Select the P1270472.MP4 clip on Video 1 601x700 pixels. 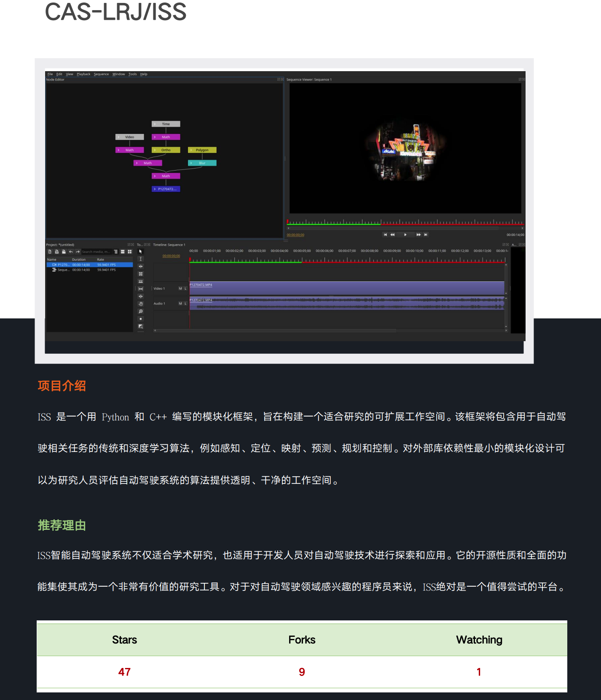[347, 288]
